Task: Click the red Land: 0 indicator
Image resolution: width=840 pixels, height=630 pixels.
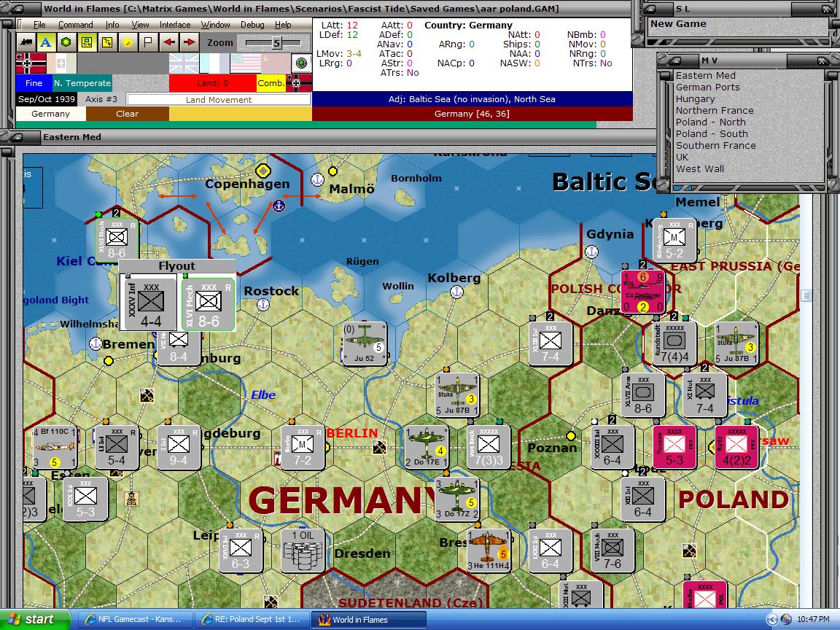Action: point(213,83)
